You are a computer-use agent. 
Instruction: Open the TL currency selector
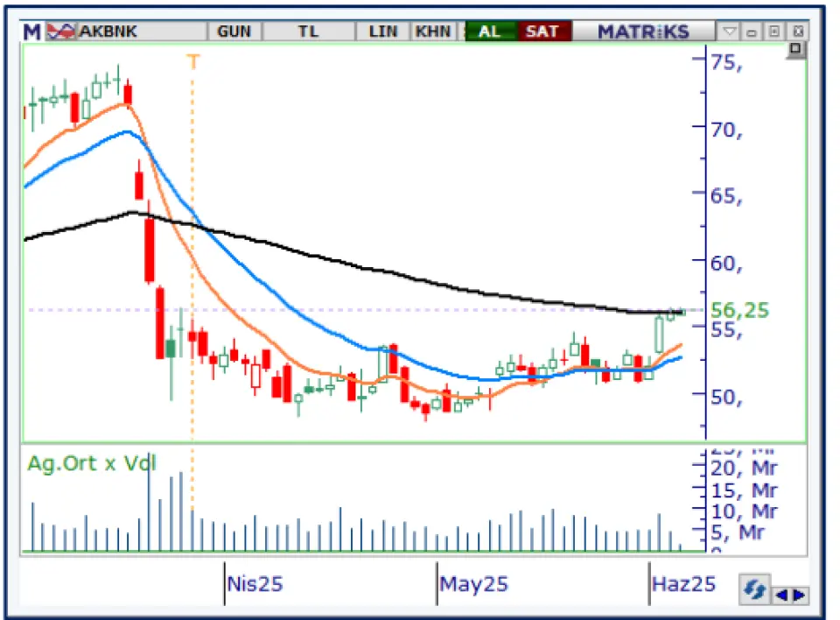pos(309,32)
